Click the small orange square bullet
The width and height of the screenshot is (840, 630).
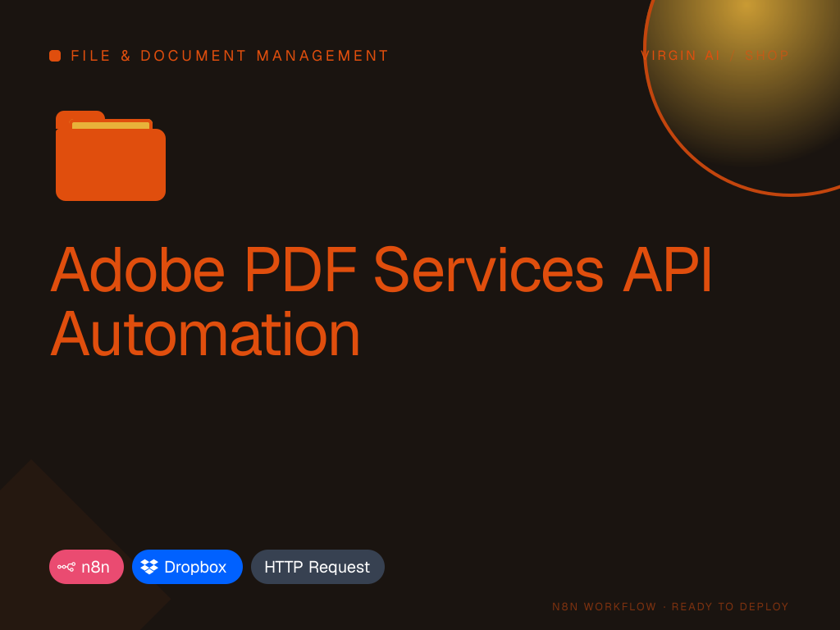click(x=55, y=56)
